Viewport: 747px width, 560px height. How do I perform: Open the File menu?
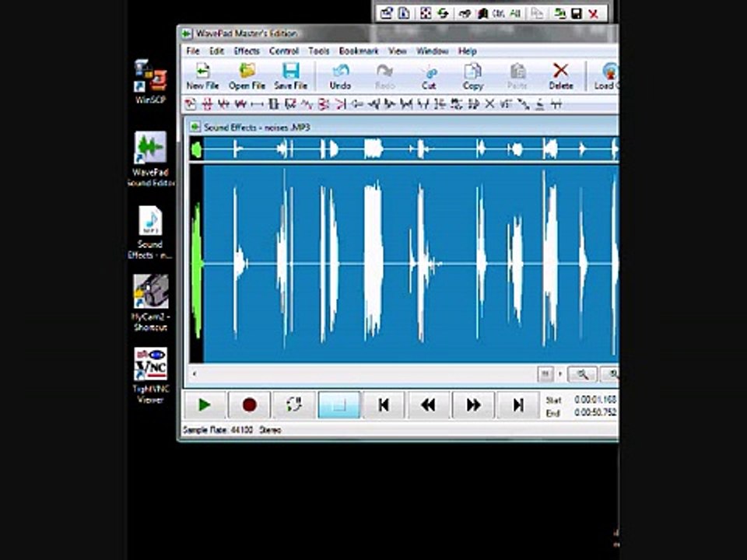[193, 51]
